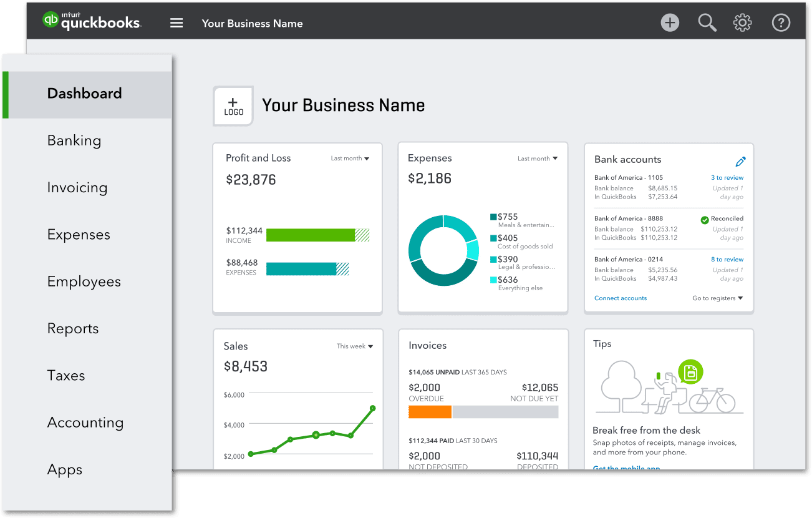Expand the Go to registers dropdown
Viewport: 812px width, 518px height.
click(717, 298)
